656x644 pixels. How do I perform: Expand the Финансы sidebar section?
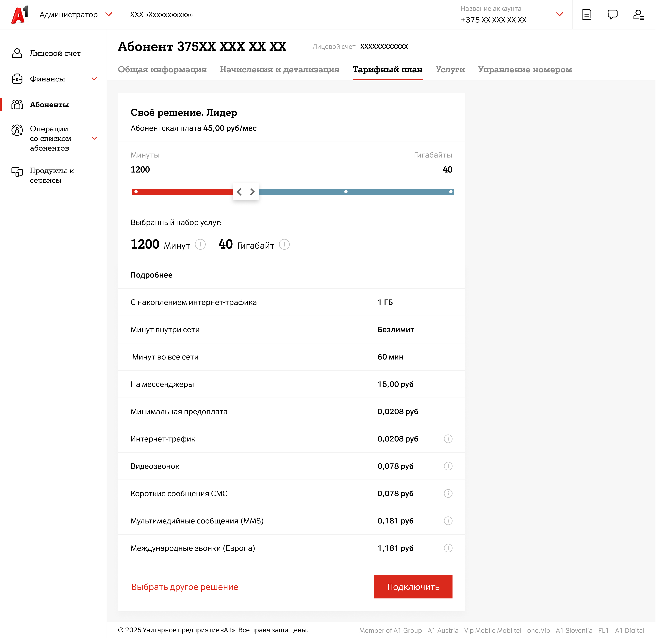(94, 79)
